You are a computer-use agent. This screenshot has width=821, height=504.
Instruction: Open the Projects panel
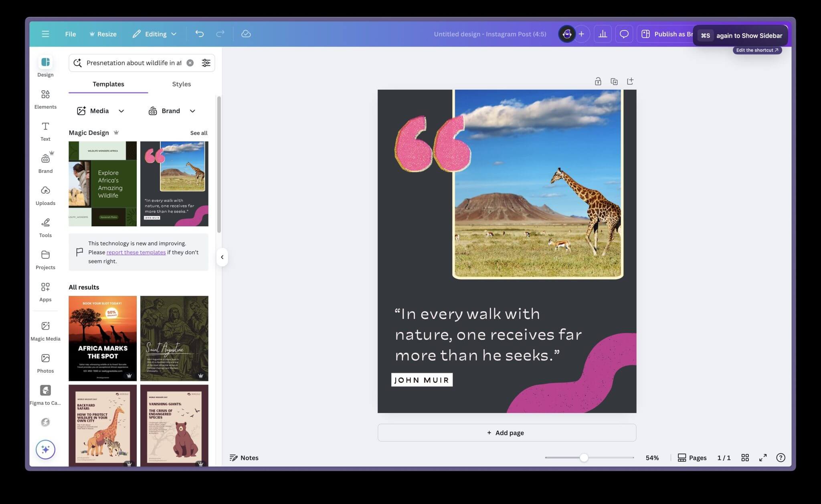[45, 258]
